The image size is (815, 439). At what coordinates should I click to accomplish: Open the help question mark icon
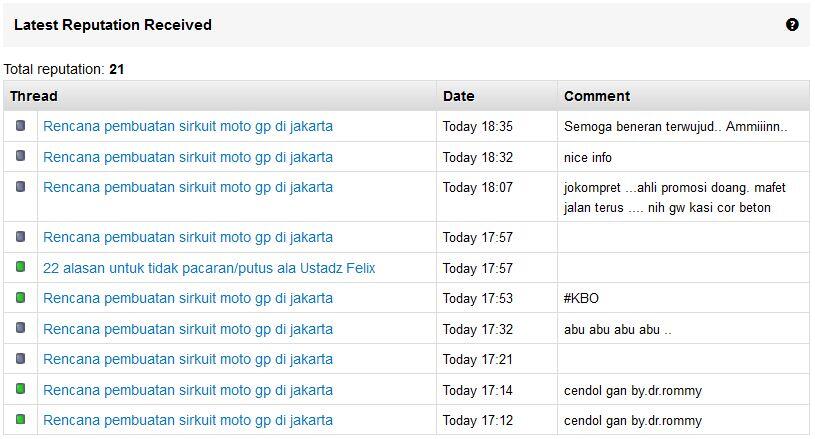coord(792,24)
